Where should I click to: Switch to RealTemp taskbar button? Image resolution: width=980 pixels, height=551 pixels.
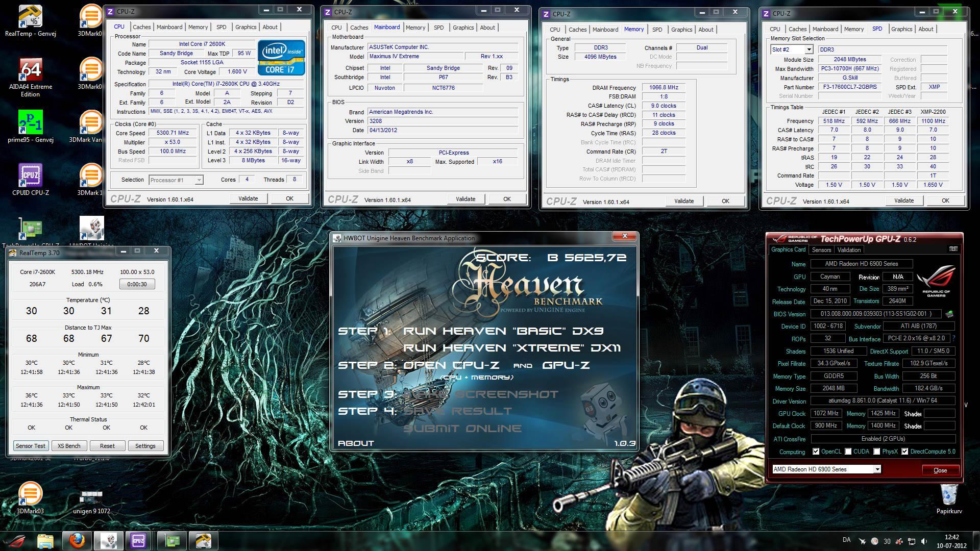203,541
